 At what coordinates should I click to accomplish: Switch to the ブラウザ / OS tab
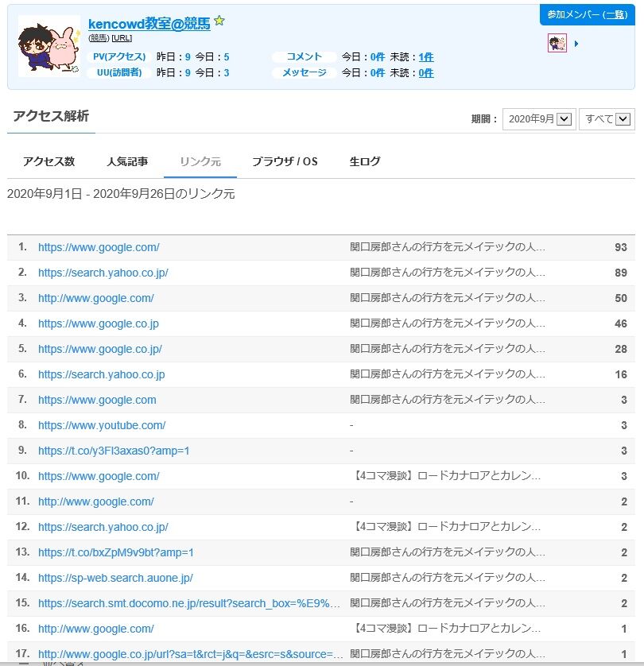coord(285,161)
